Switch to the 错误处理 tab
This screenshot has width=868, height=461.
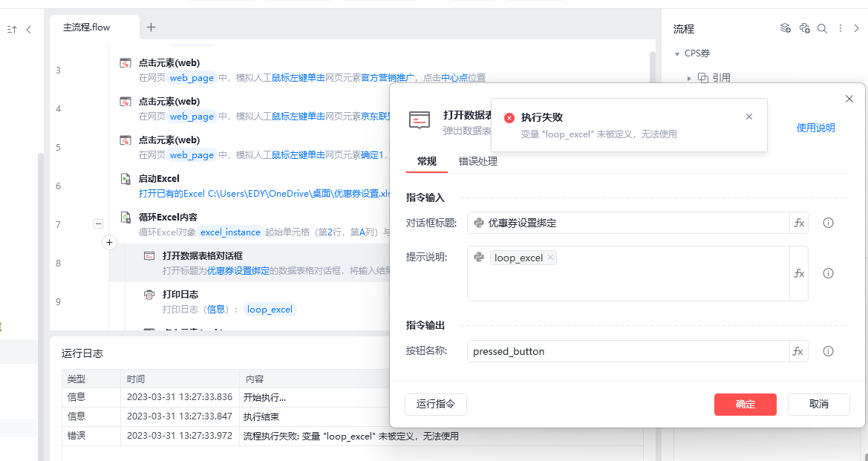[x=478, y=162]
